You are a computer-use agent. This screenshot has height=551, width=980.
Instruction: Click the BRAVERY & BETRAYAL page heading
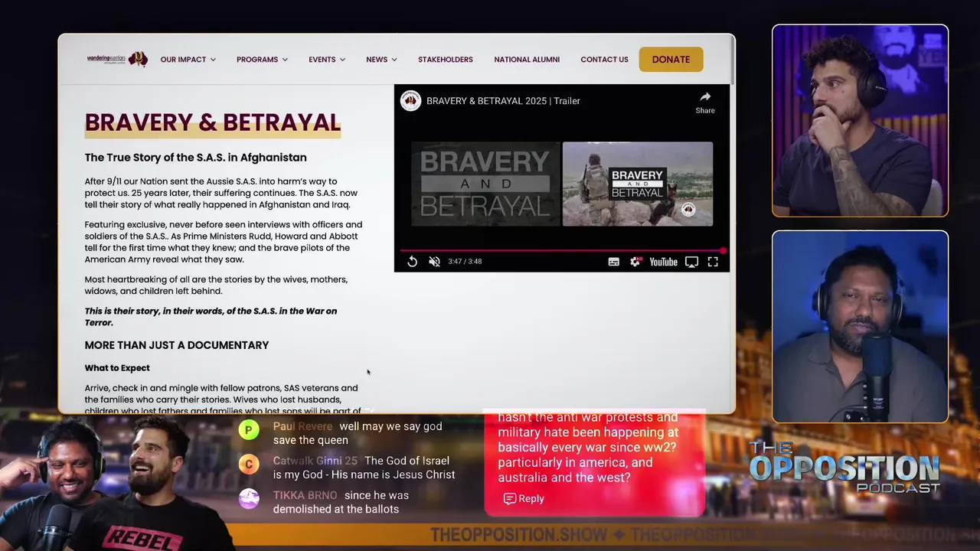pyautogui.click(x=213, y=122)
